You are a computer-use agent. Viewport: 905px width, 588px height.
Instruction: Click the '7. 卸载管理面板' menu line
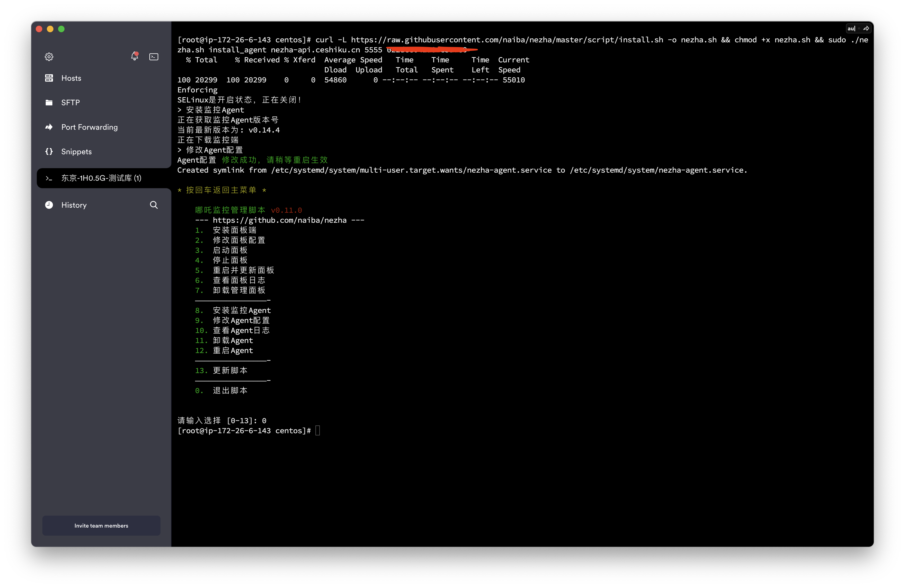coord(230,291)
